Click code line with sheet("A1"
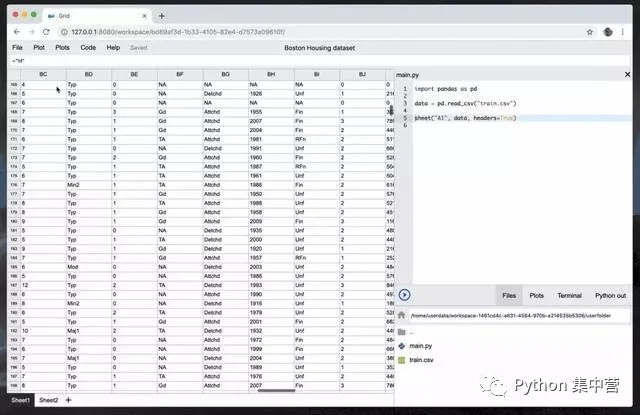 [465, 118]
